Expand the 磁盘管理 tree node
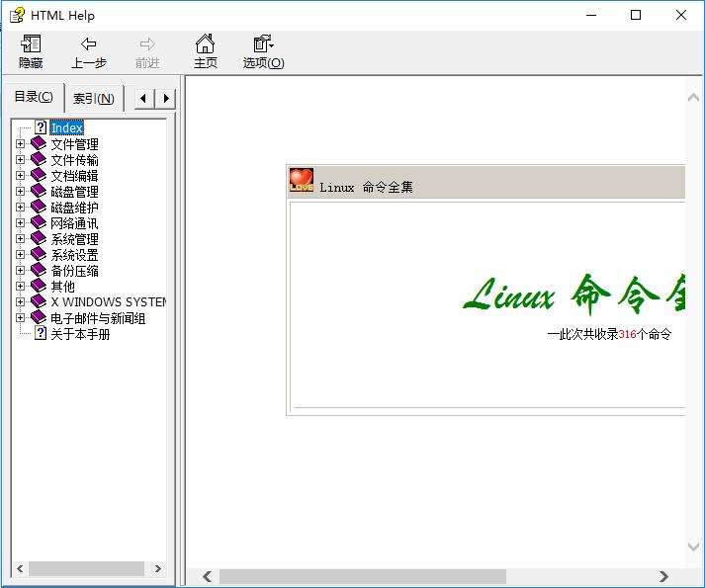 20,191
